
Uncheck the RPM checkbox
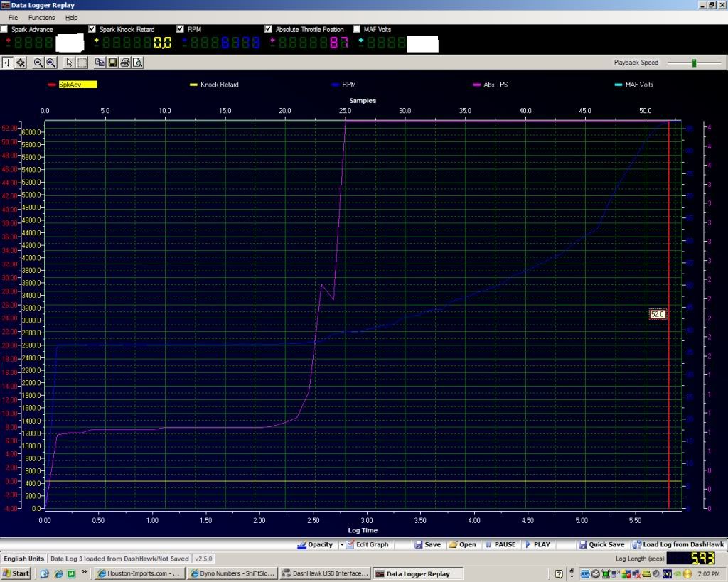pyautogui.click(x=180, y=29)
